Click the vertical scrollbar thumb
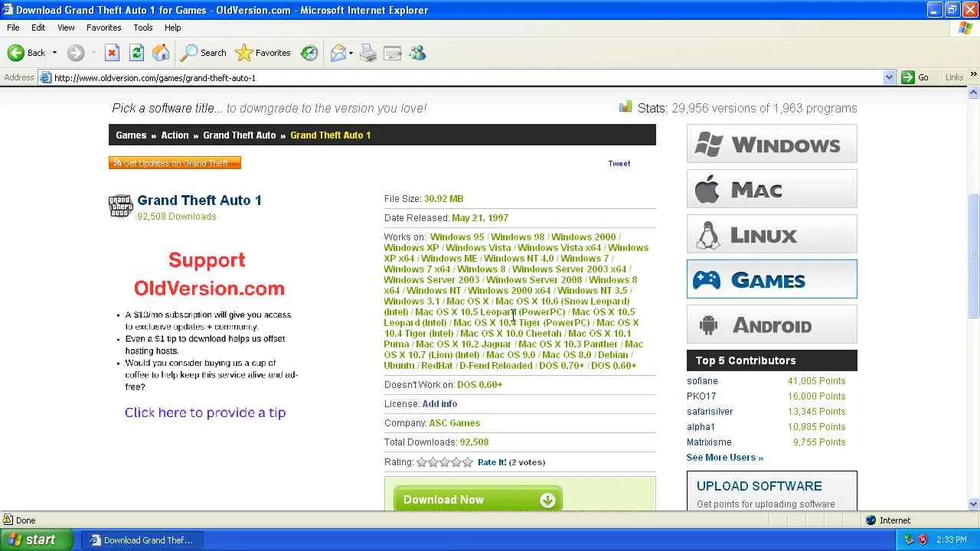Image resolution: width=980 pixels, height=551 pixels. pos(974,256)
